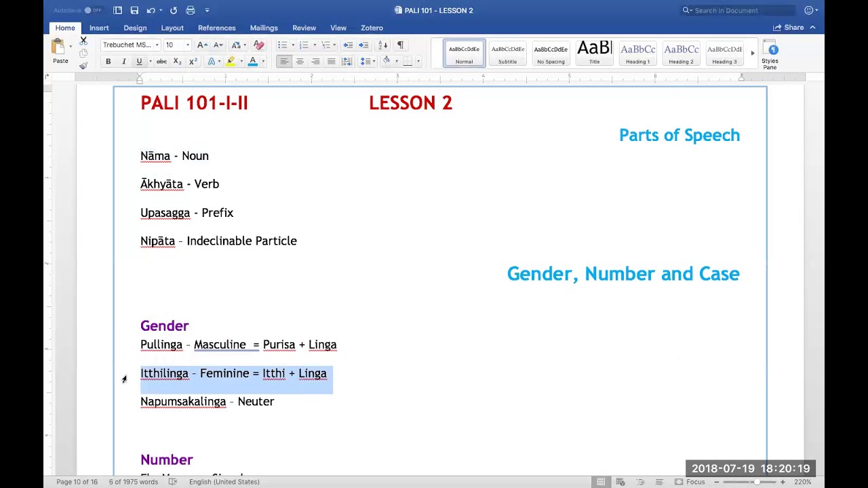Increase paragraph indent
The height and width of the screenshot is (488, 868).
[363, 45]
